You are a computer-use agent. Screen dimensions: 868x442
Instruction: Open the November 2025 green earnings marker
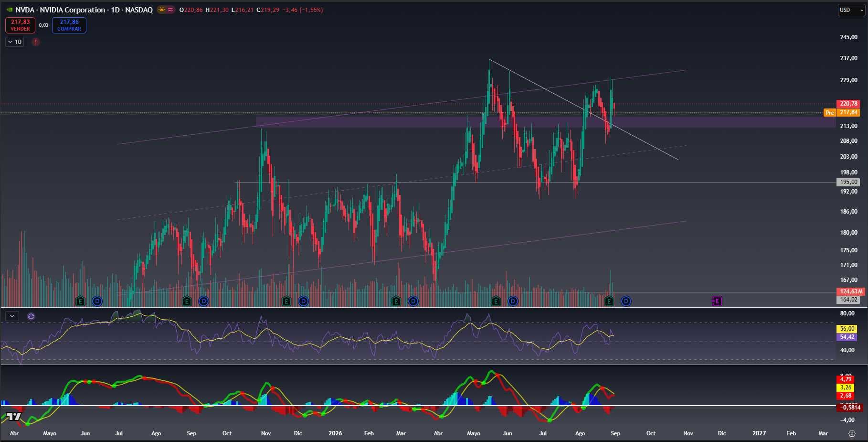coord(286,301)
